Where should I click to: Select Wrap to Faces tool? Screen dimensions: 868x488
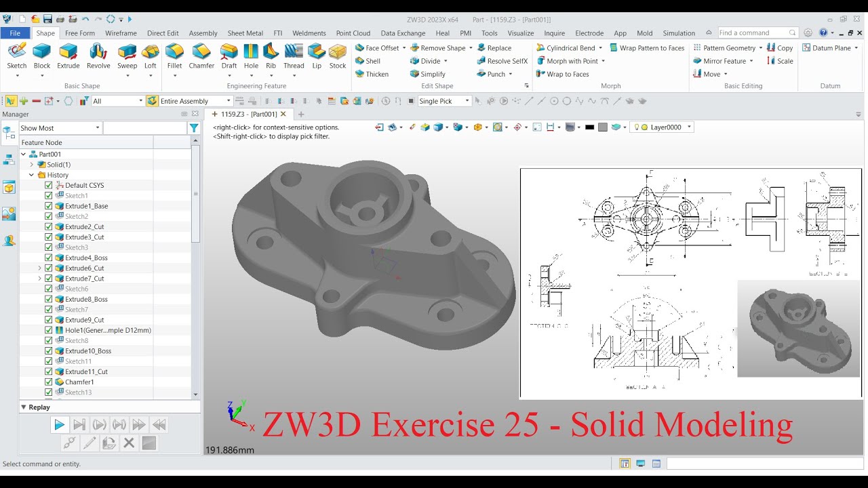point(562,74)
